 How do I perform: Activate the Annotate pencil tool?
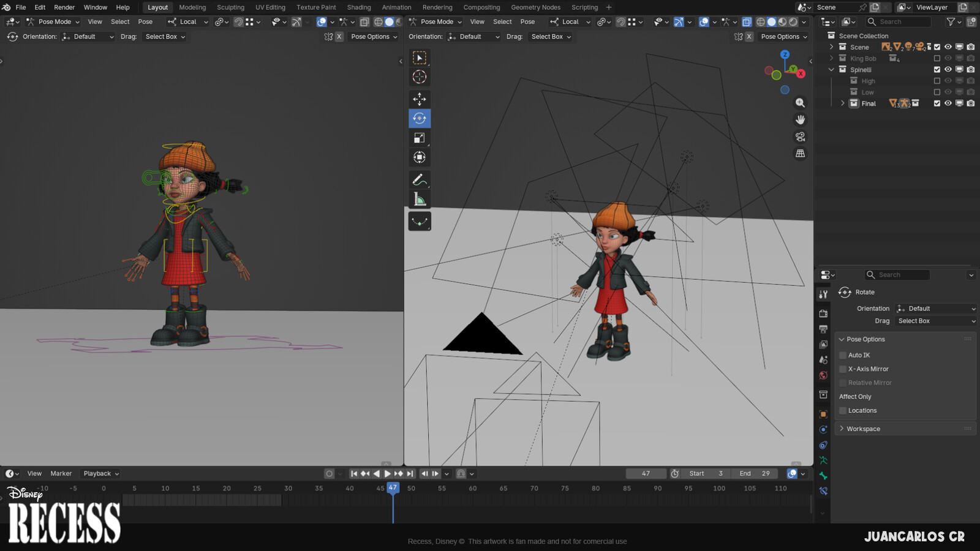coord(420,179)
